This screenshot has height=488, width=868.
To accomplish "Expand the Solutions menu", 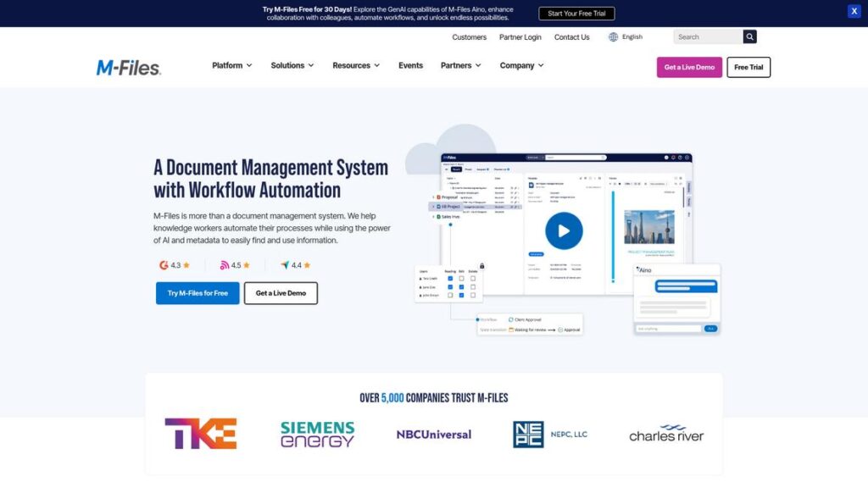I will point(292,65).
